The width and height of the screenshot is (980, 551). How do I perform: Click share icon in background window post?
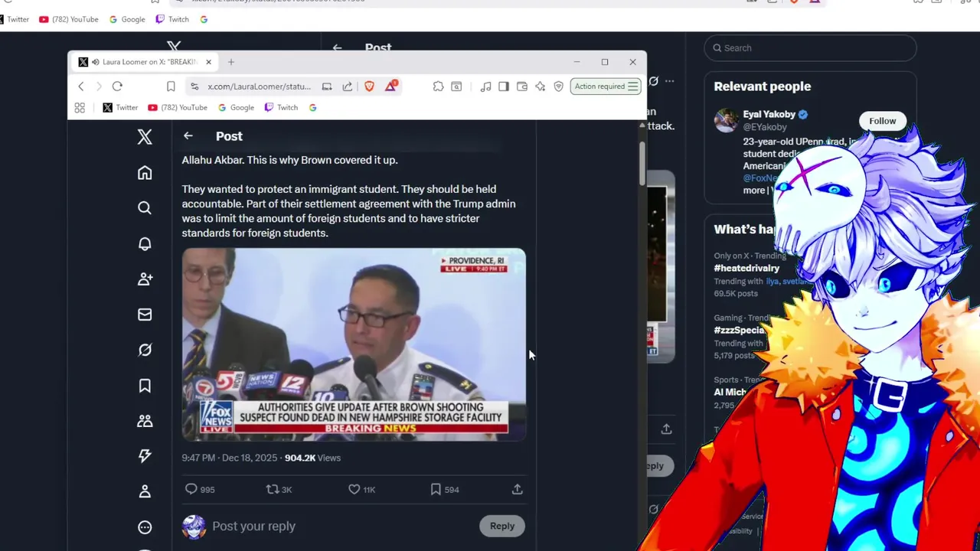666,429
